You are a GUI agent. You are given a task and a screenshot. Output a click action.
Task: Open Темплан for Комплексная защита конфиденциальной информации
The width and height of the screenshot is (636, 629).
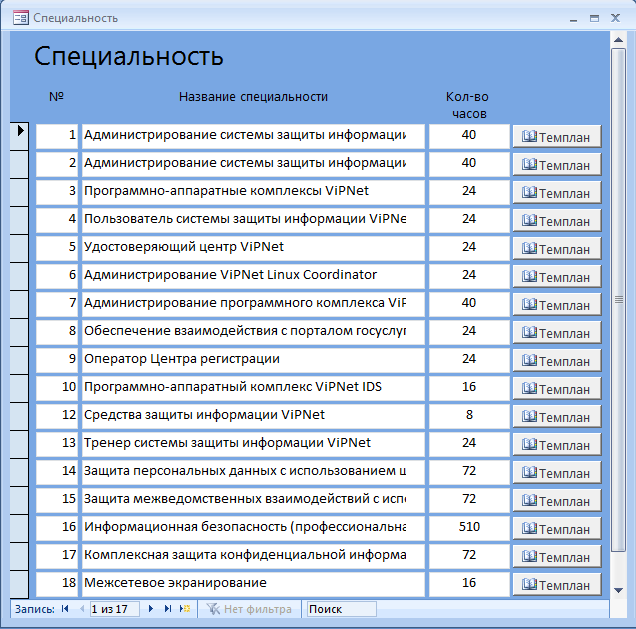pyautogui.click(x=556, y=556)
